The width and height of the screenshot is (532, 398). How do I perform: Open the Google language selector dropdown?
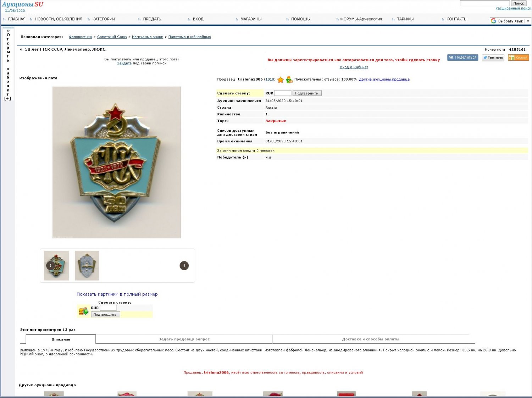510,21
